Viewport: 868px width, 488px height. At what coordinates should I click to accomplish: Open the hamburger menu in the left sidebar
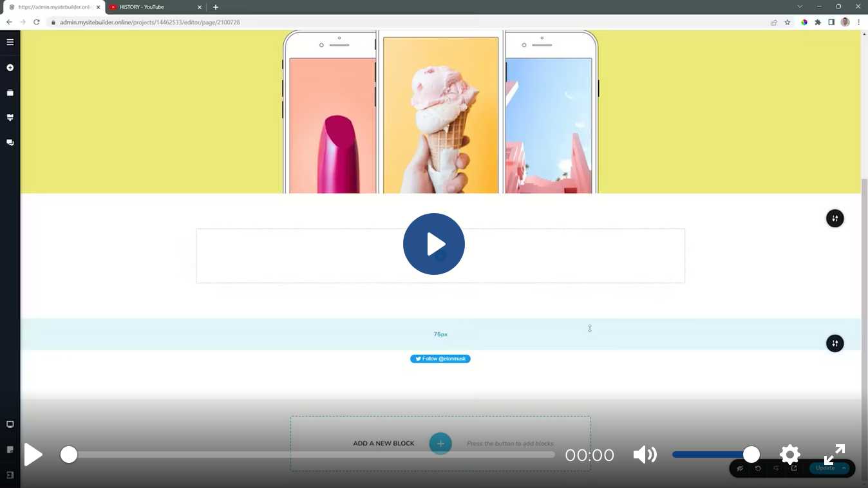10,42
